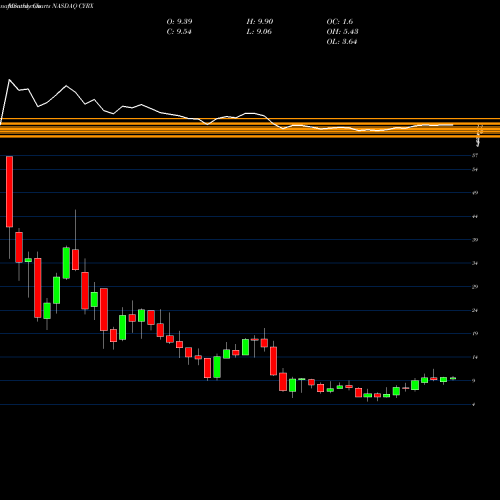This screenshot has height=500, width=500.
Task: Click the price axis label '19'
Action: pos(475,334)
